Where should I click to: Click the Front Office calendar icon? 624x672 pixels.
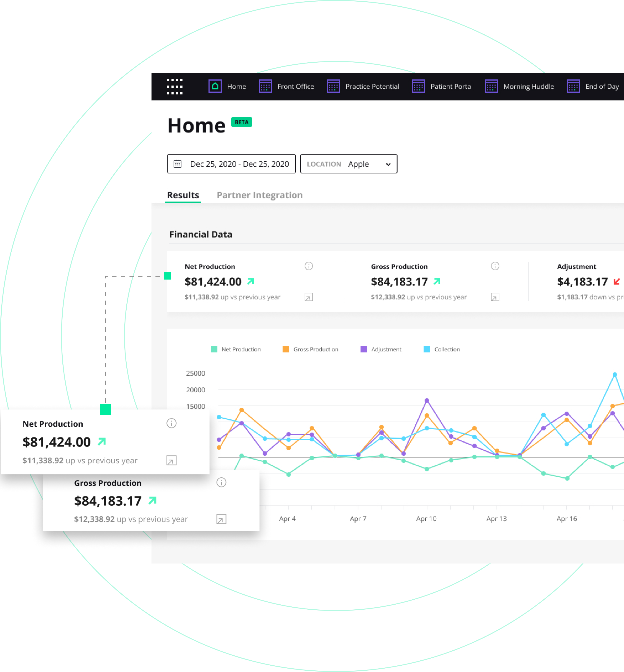265,87
